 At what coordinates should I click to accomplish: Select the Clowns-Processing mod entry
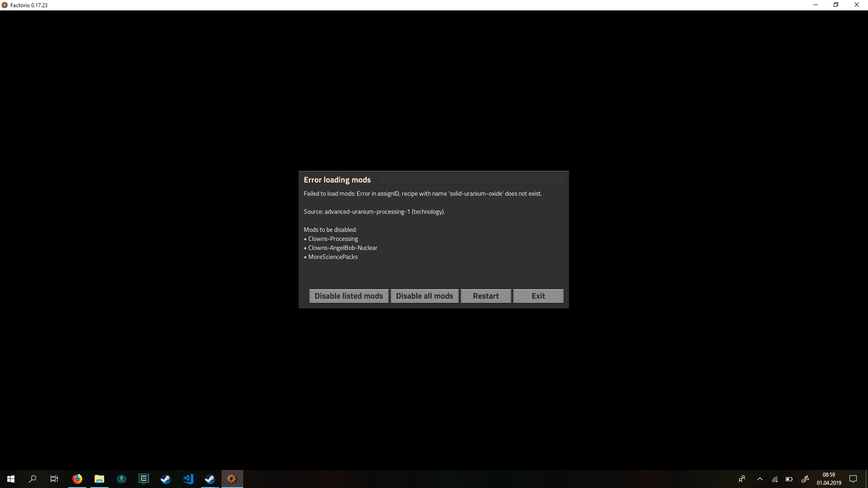coord(333,239)
